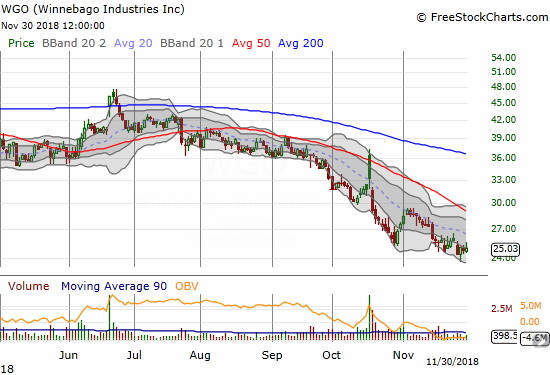Click the Sep month label
Viewport: 550px width, 375px height.
coord(272,355)
